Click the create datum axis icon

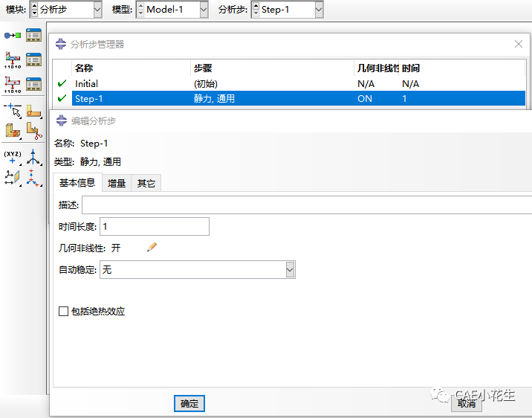click(x=34, y=157)
